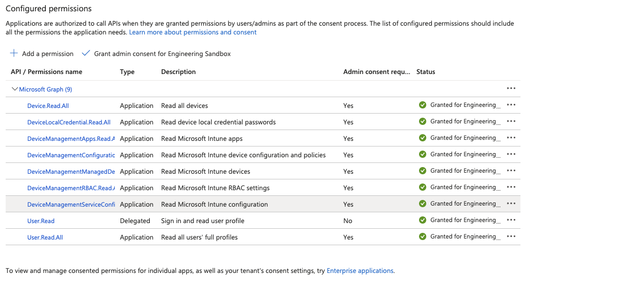Open the Microsoft Graph (9) API link
The image size is (644, 293).
click(x=45, y=89)
